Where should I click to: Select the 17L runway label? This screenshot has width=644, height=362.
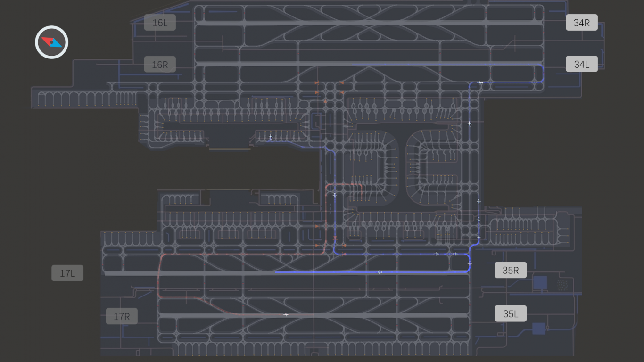tap(67, 273)
